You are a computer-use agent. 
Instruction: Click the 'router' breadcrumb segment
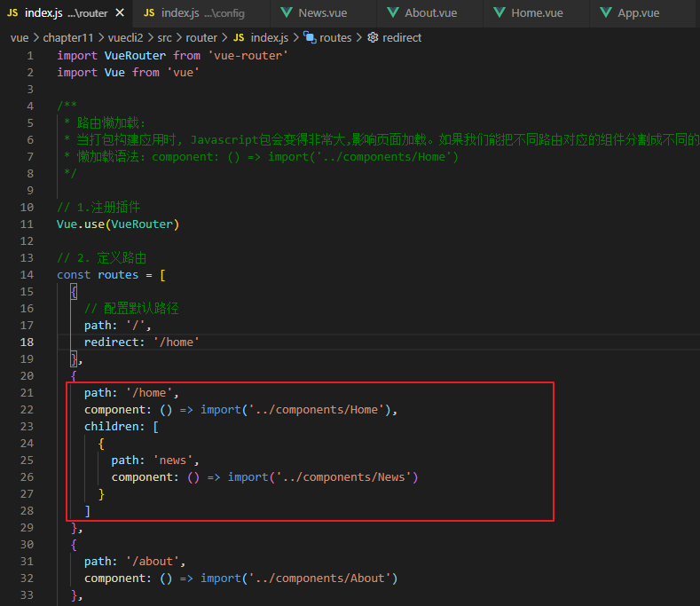click(x=201, y=38)
